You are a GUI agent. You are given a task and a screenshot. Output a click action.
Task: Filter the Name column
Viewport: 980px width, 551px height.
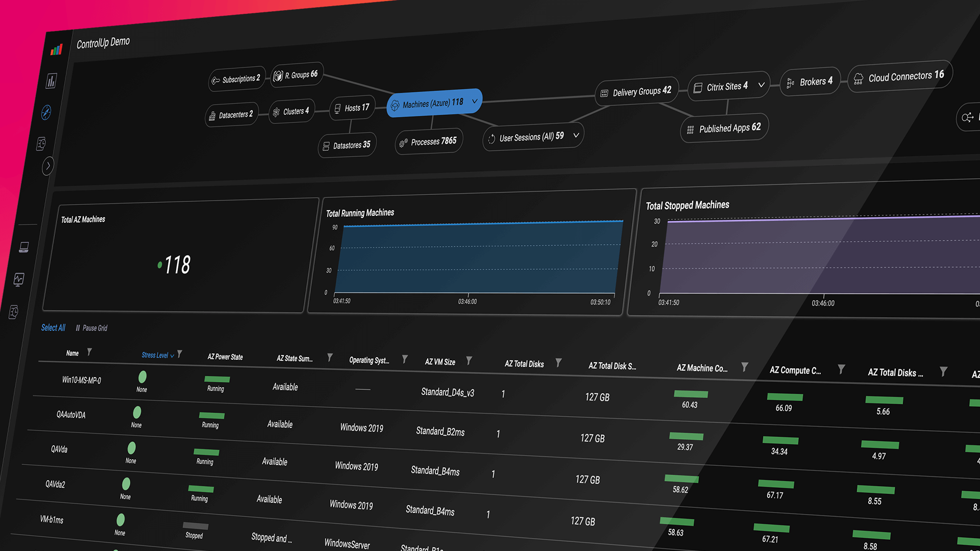(x=89, y=352)
